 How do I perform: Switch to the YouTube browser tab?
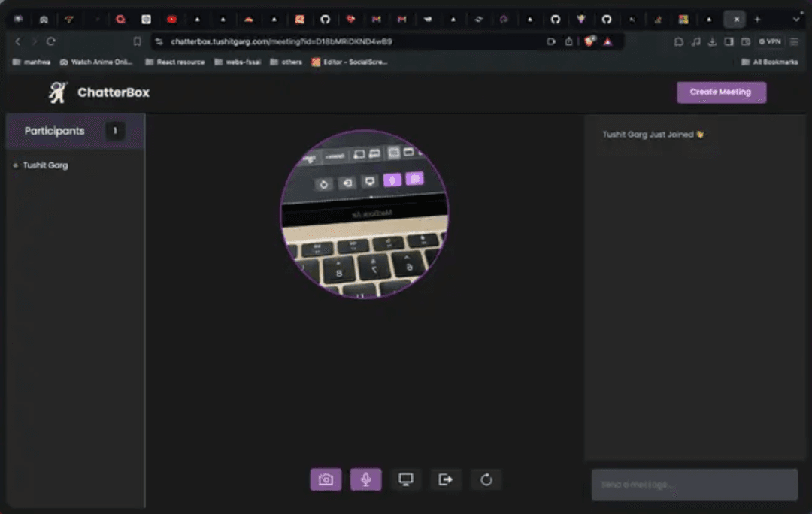pyautogui.click(x=172, y=20)
